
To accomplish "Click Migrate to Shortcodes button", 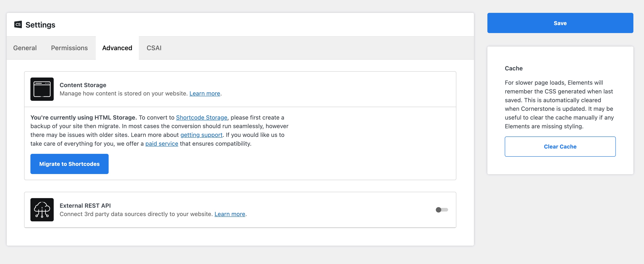I will click(69, 164).
